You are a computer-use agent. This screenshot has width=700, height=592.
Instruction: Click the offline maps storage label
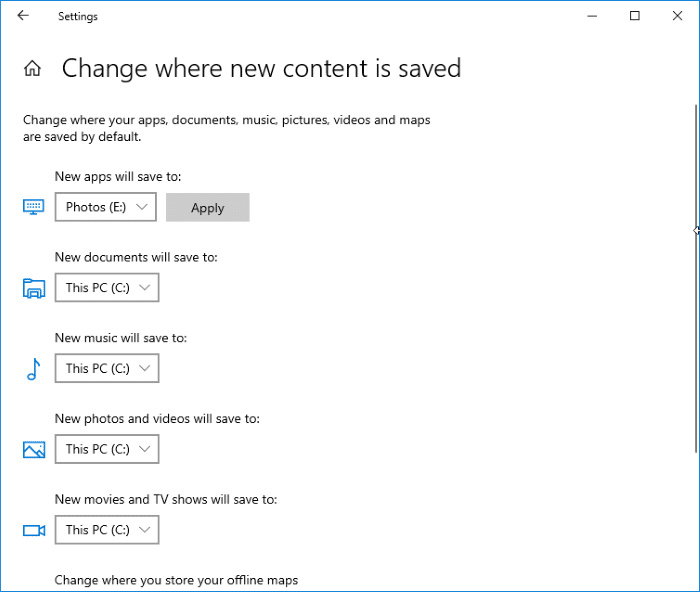[176, 580]
